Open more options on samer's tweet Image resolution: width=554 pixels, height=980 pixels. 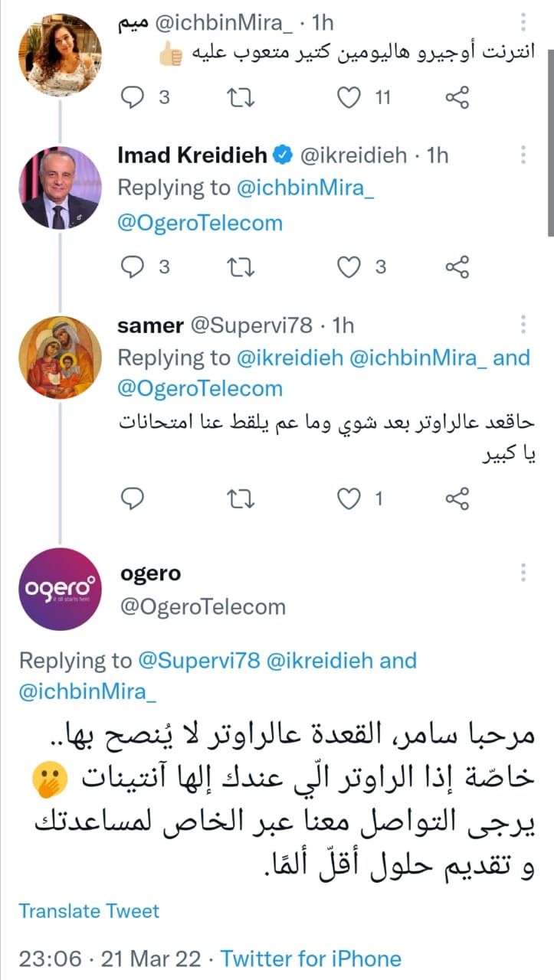tap(524, 325)
